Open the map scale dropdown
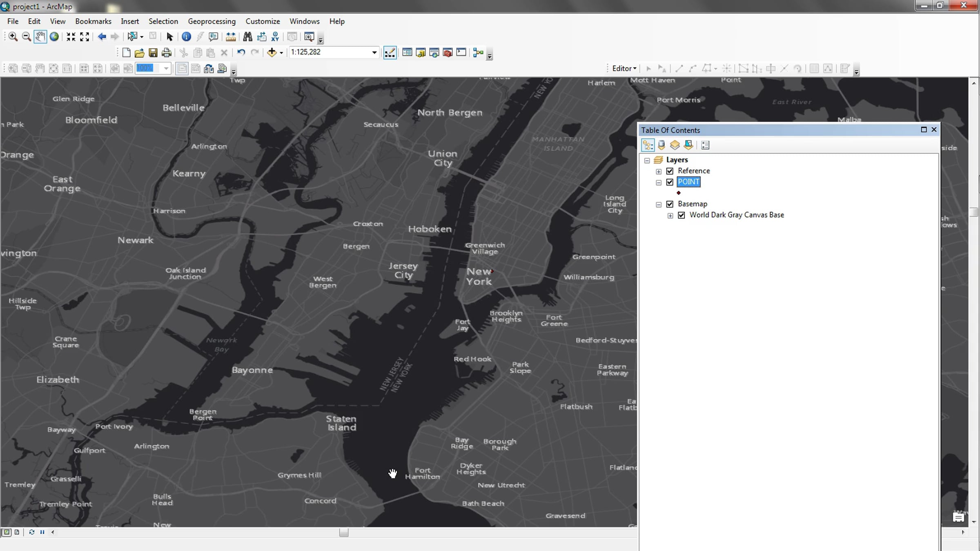 pyautogui.click(x=374, y=52)
